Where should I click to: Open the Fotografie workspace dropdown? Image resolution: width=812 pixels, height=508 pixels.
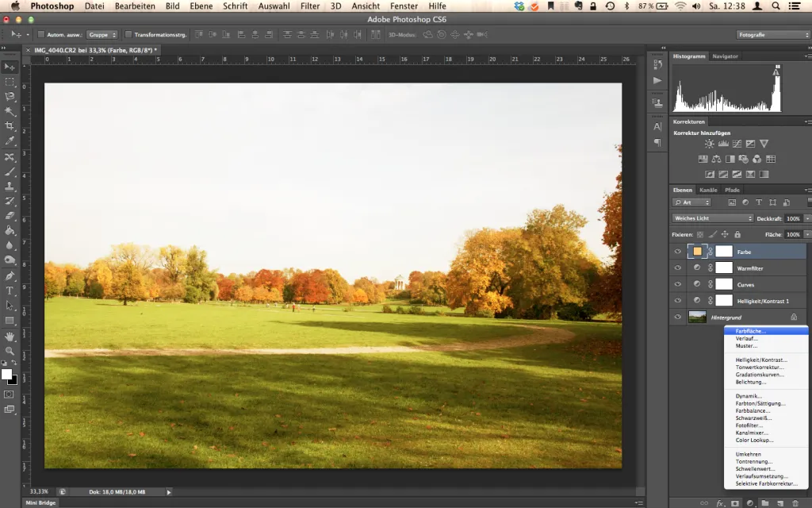coord(773,35)
